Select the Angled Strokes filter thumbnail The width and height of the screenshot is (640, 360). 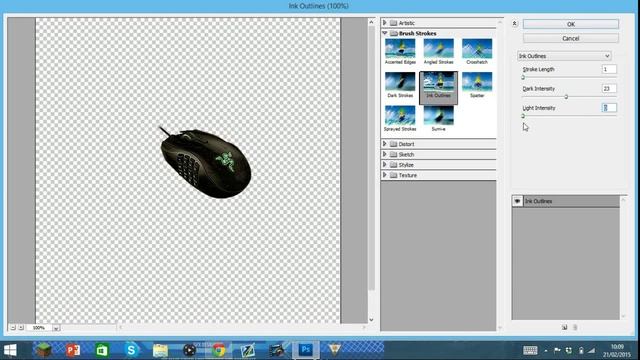click(x=438, y=51)
